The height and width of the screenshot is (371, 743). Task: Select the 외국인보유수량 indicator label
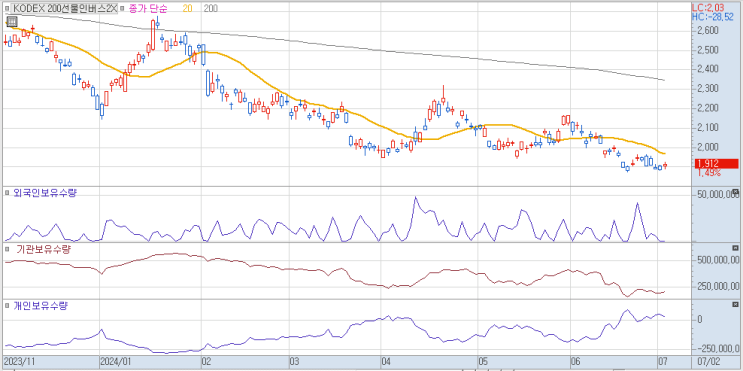pyautogui.click(x=44, y=193)
